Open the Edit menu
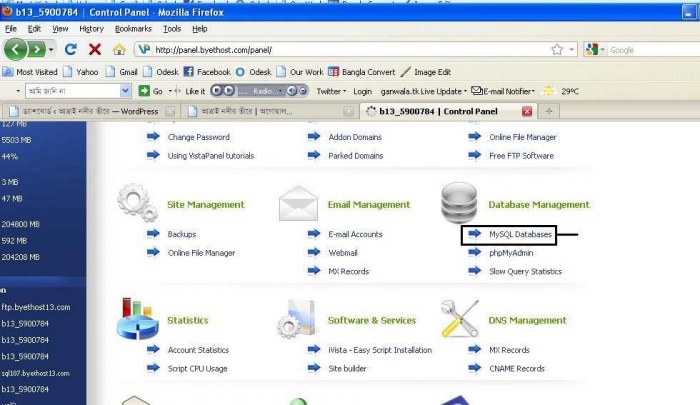 tap(34, 29)
